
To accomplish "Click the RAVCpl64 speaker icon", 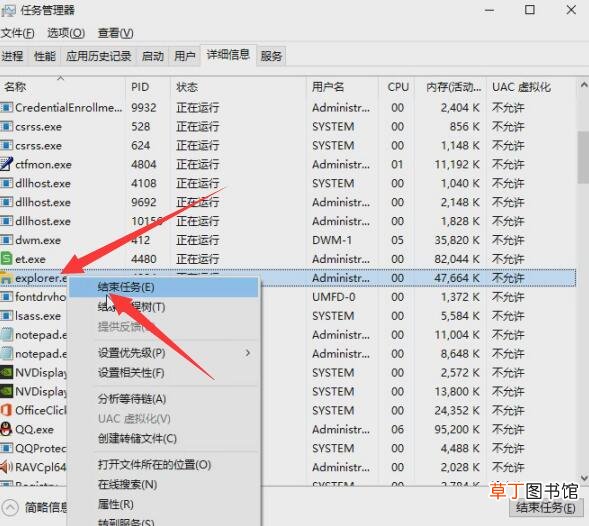I will pyautogui.click(x=6, y=467).
